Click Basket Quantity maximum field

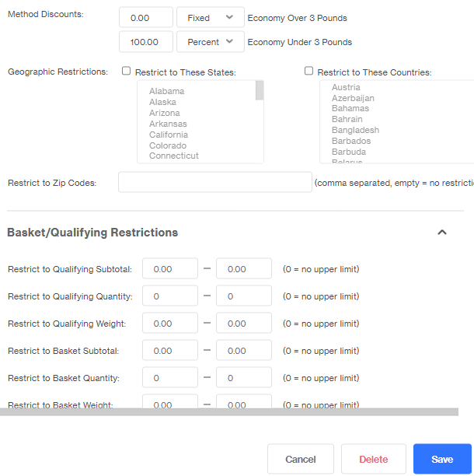point(244,378)
